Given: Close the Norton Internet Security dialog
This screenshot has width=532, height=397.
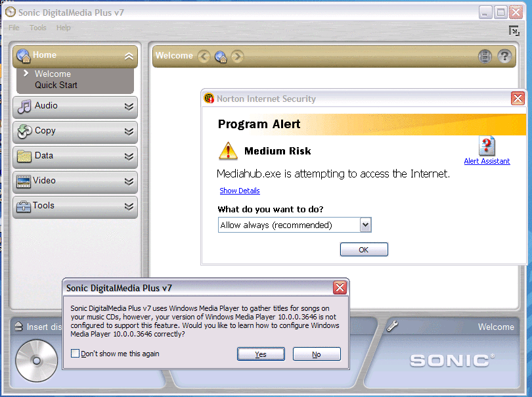Looking at the screenshot, I should click(518, 99).
